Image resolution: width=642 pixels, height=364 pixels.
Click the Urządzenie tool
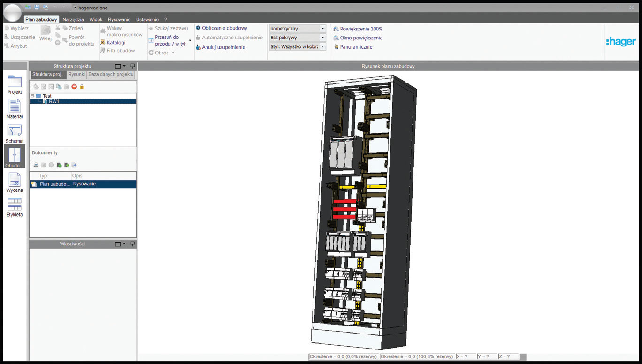(x=20, y=37)
